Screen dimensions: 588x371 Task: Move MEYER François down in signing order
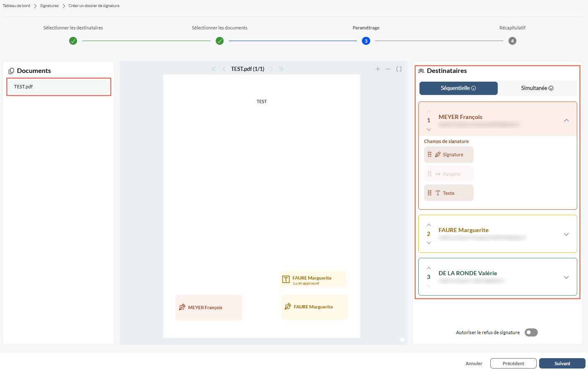click(x=429, y=129)
